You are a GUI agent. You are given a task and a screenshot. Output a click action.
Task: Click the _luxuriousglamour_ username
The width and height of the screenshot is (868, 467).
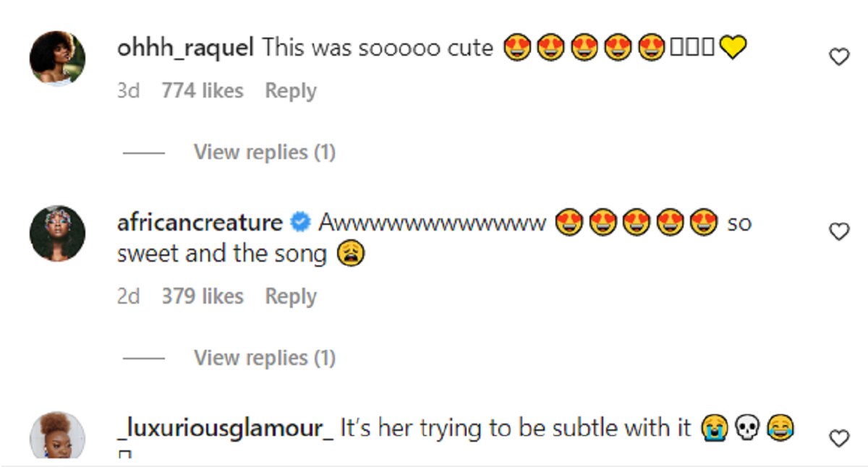pos(225,428)
